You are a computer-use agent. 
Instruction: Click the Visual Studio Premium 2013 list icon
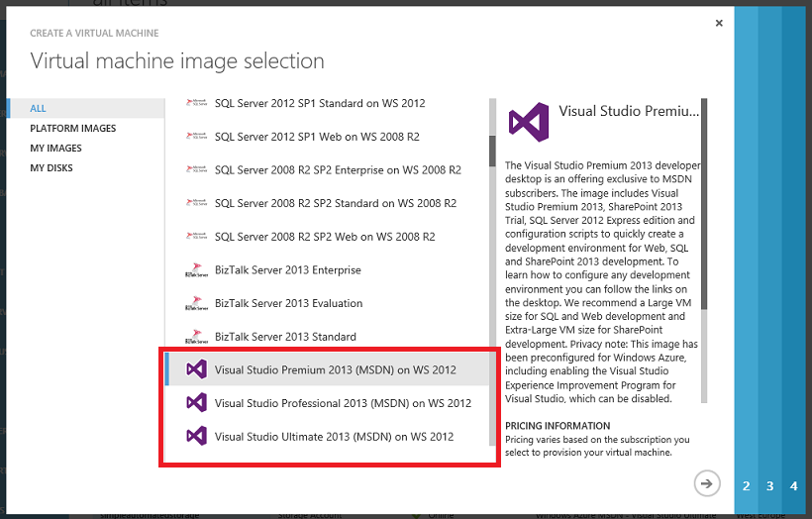197,369
